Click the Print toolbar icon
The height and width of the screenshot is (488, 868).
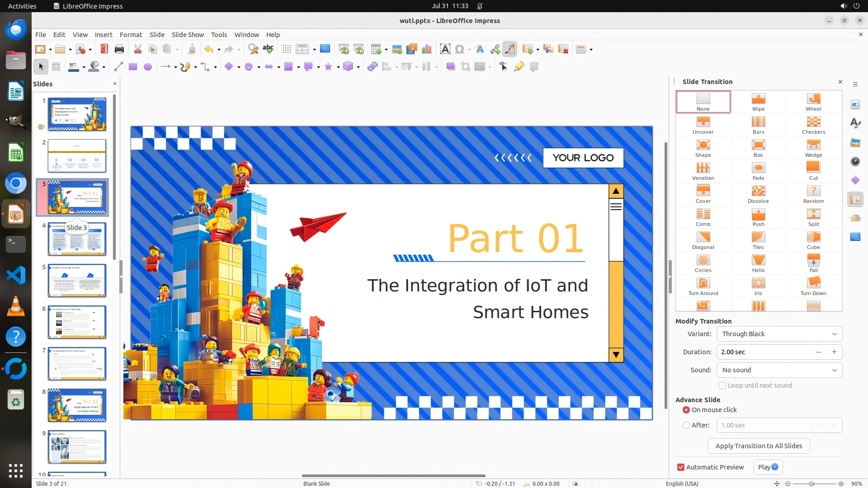[x=119, y=49]
